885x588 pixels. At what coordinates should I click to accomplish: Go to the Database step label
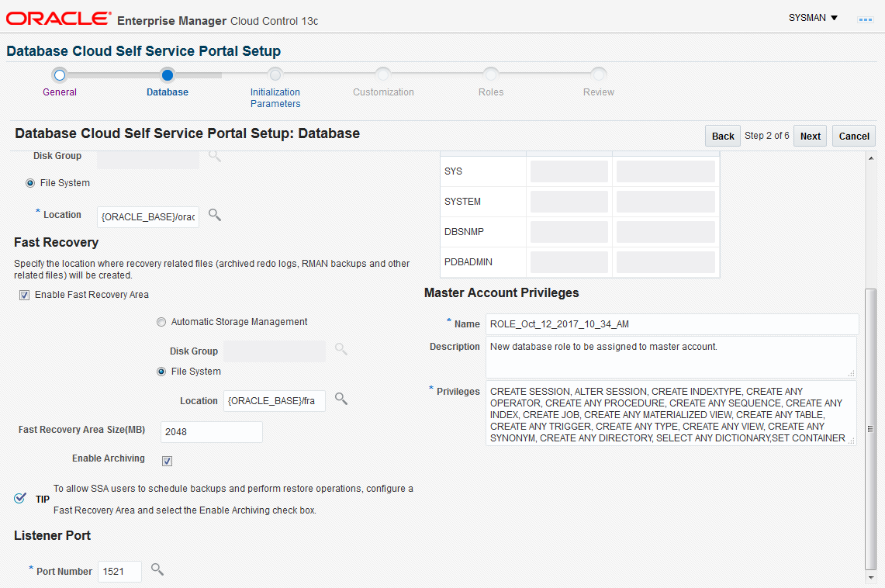(x=167, y=92)
